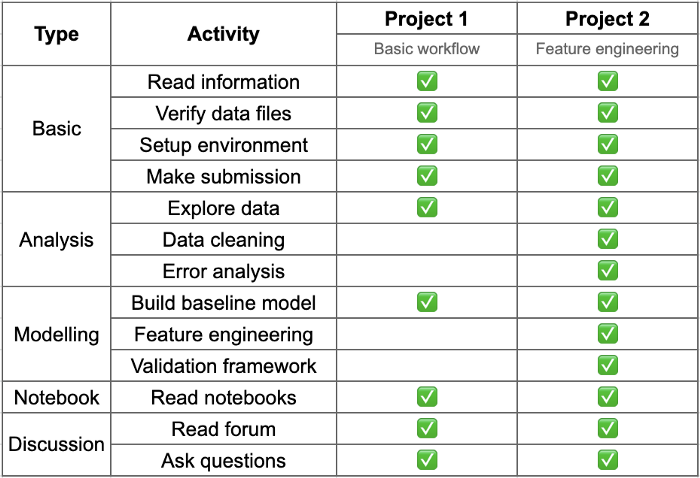The image size is (700, 478).
Task: Click Build baseline model checkmark for Project 1
Action: pyautogui.click(x=427, y=302)
